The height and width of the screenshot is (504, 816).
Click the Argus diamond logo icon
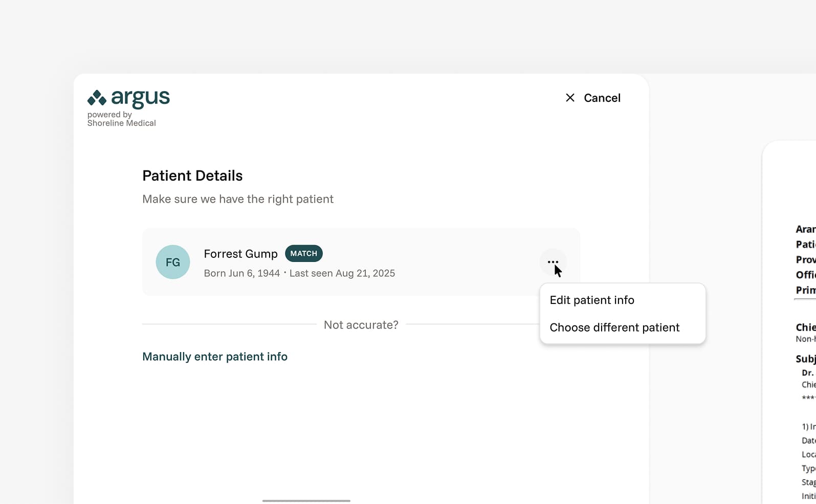click(x=97, y=97)
